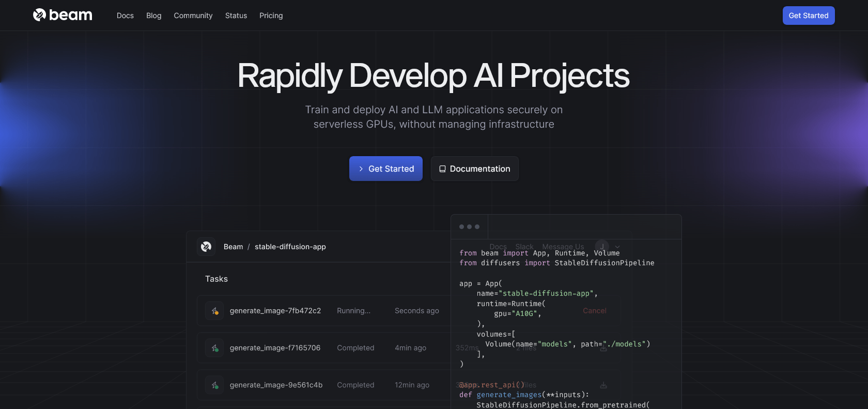Click the Running... status text
Image resolution: width=868 pixels, height=409 pixels.
[x=354, y=311]
